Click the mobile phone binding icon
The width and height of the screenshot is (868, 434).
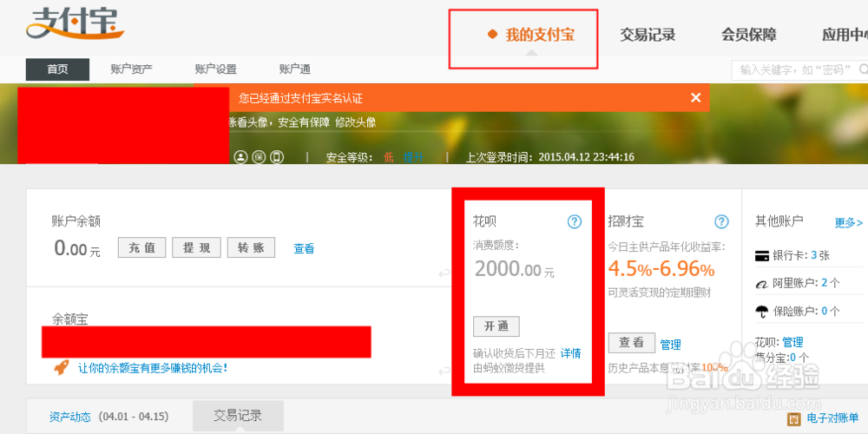point(277,157)
